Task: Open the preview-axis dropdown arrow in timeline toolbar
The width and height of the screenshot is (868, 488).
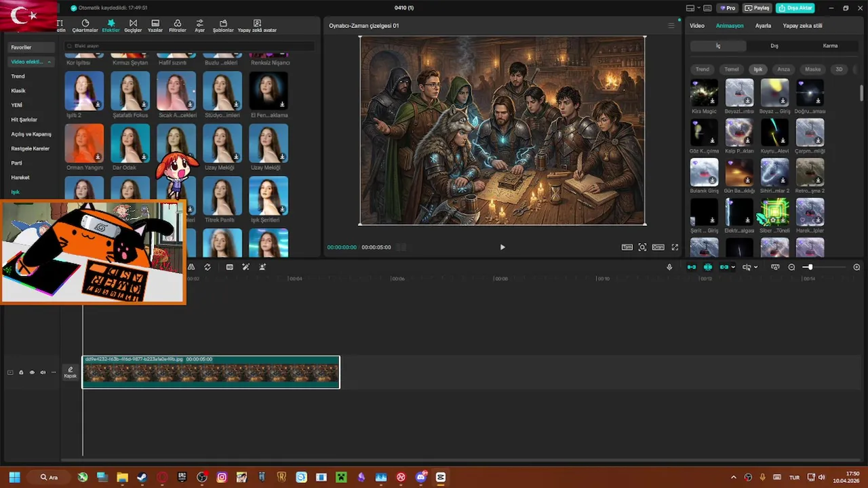Action: pyautogui.click(x=755, y=267)
